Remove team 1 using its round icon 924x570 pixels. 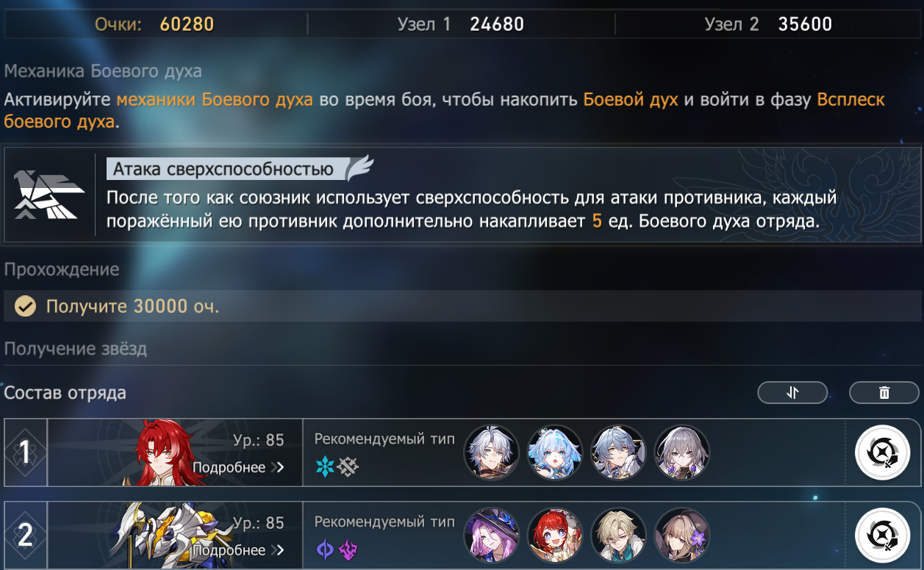[x=883, y=453]
